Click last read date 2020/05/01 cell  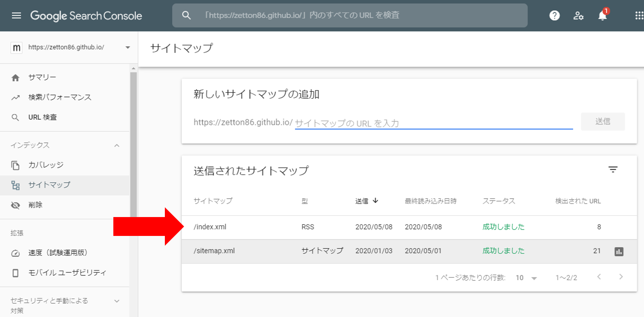click(423, 251)
